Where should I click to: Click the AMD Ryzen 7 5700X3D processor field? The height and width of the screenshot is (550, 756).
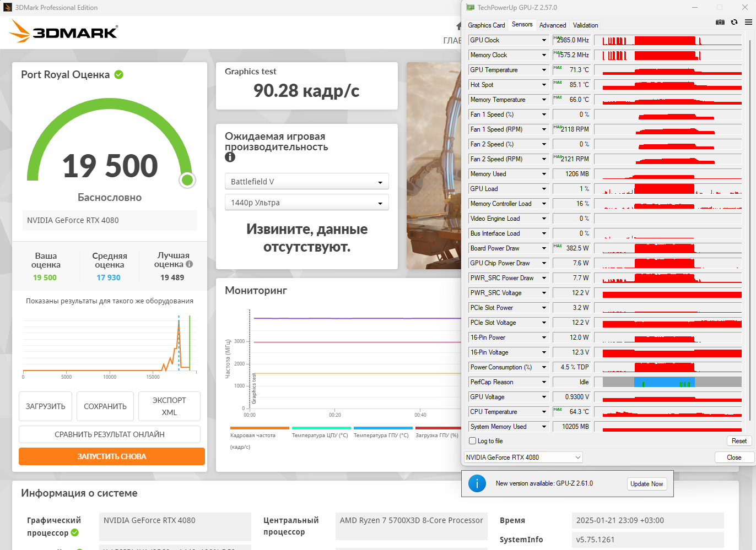[x=412, y=526]
